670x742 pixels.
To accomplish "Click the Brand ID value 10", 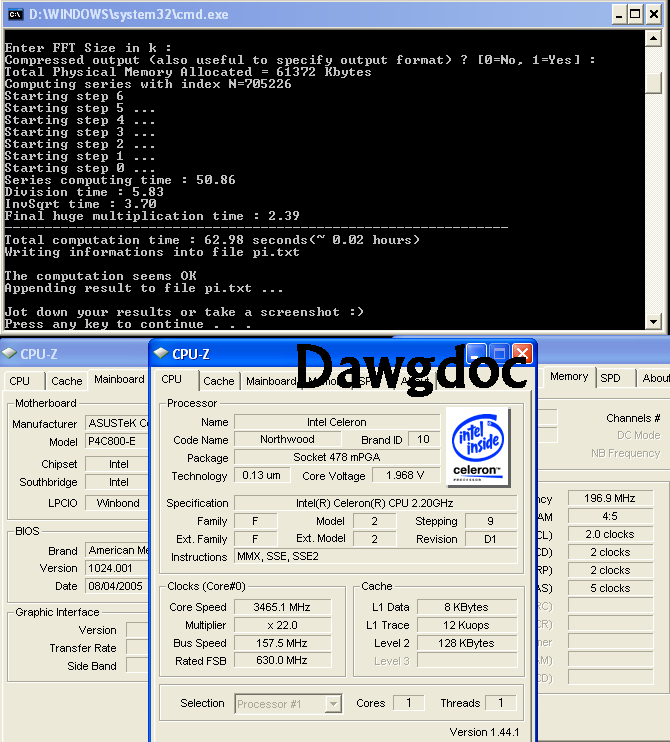I will (x=423, y=439).
